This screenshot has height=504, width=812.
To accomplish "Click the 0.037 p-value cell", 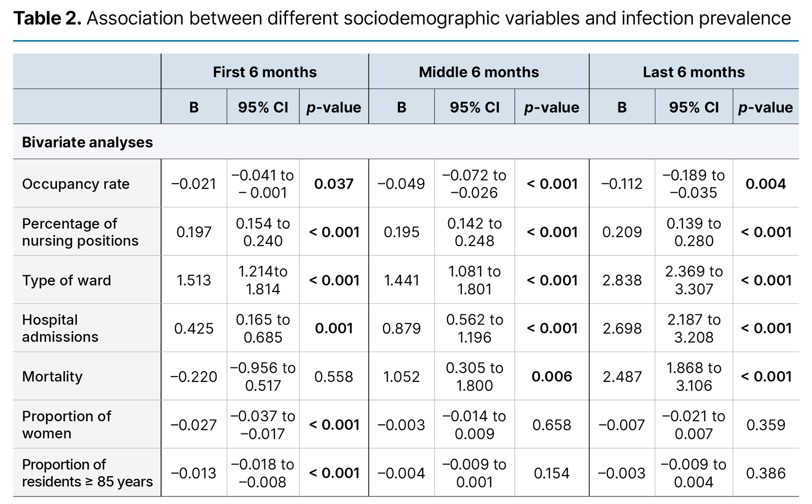I will click(x=333, y=184).
